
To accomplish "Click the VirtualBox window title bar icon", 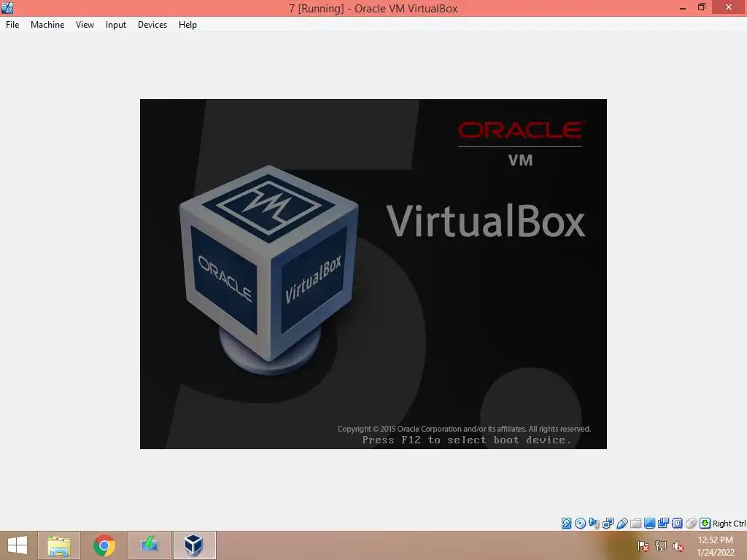I will 7,7.
